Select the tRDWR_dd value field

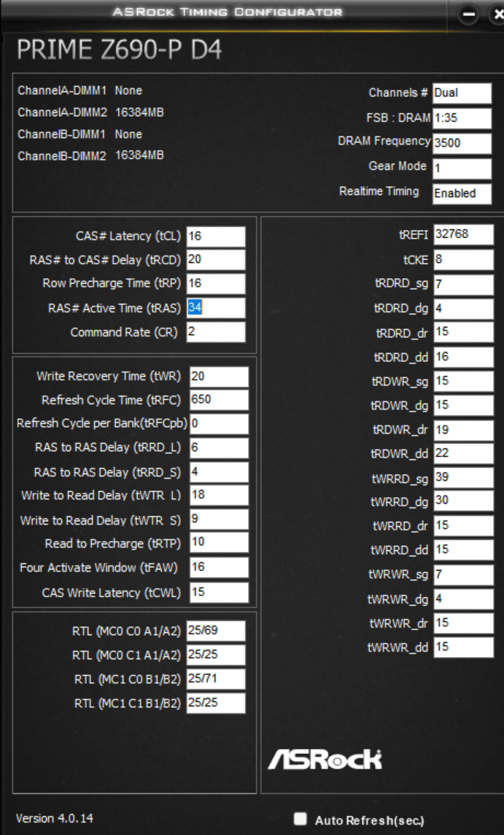coord(464,454)
